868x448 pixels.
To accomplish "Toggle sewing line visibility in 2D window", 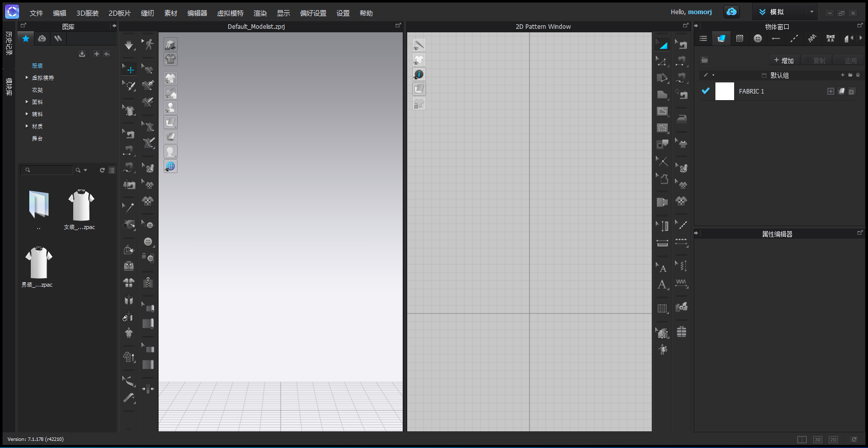I will tap(419, 45).
